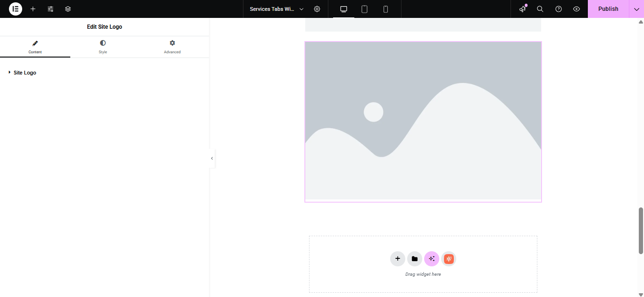
Task: Add a new element with plus icon
Action: 33,9
